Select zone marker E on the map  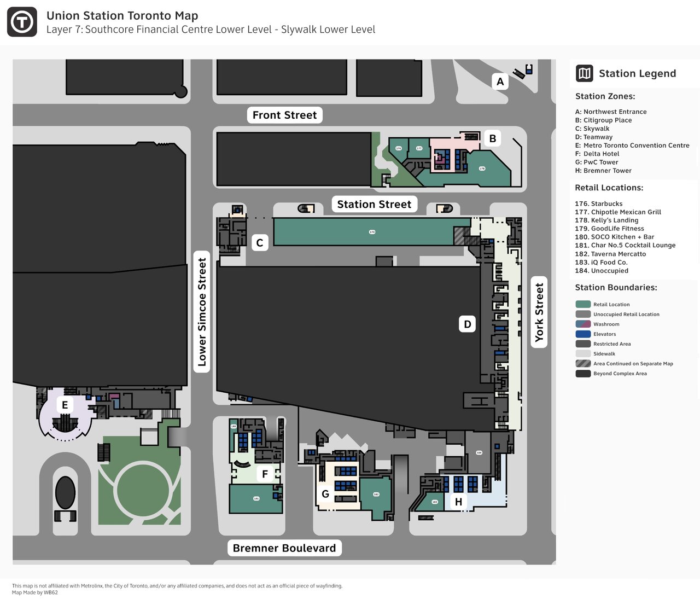(x=65, y=405)
